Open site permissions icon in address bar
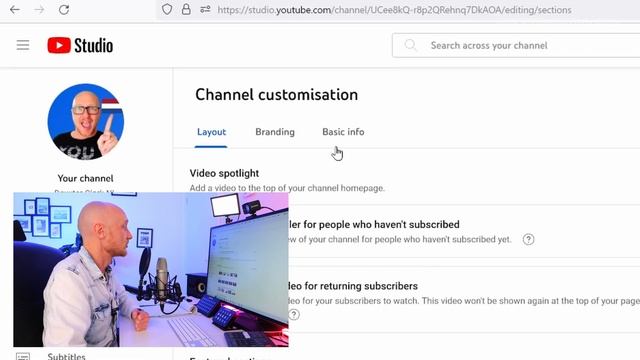The width and height of the screenshot is (640, 360). 205,9
